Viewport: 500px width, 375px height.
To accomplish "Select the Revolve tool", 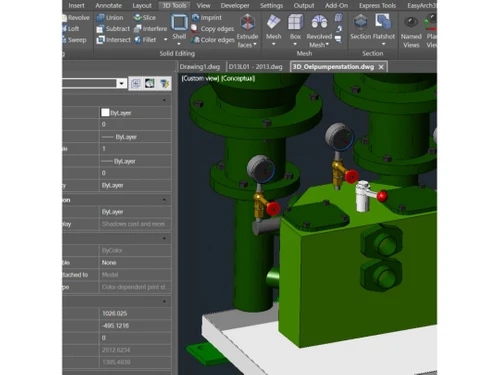I will 76,18.
